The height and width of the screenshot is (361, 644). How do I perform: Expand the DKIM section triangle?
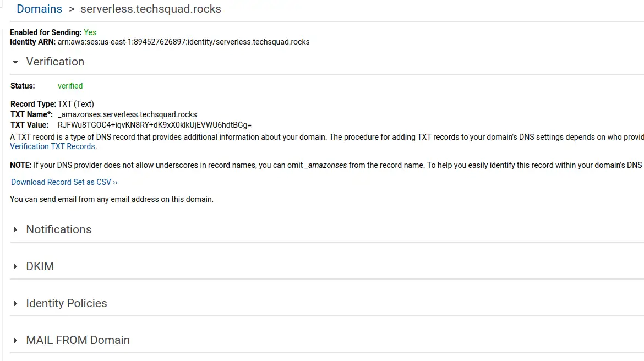(x=15, y=266)
